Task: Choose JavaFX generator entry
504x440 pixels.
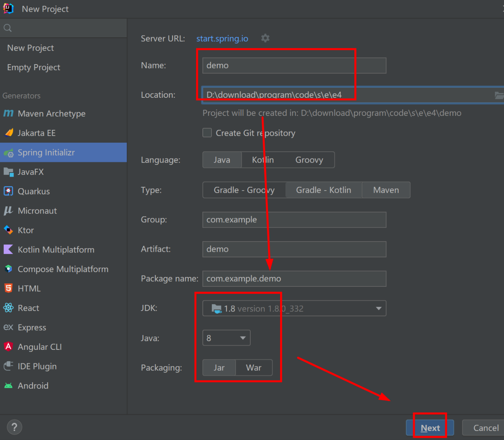Action: [x=63, y=172]
